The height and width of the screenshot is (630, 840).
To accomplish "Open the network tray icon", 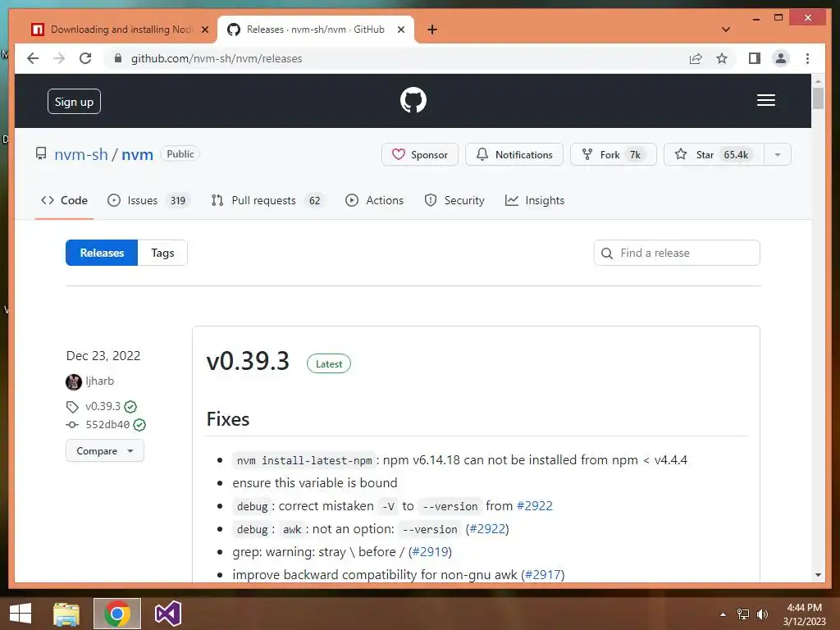I will (742, 614).
